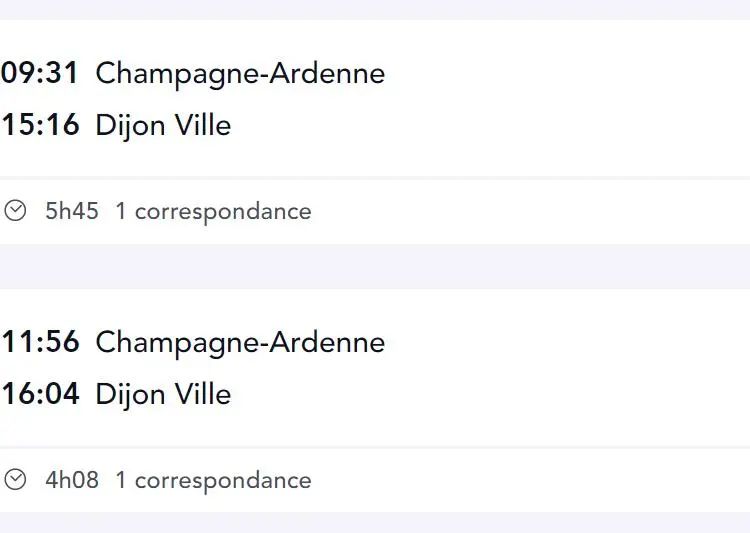Image resolution: width=750 pixels, height=533 pixels.
Task: Click the clock icon beside 4h08
Action: (15, 480)
